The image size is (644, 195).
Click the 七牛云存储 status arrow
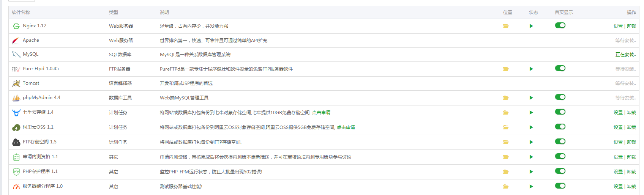tap(531, 113)
